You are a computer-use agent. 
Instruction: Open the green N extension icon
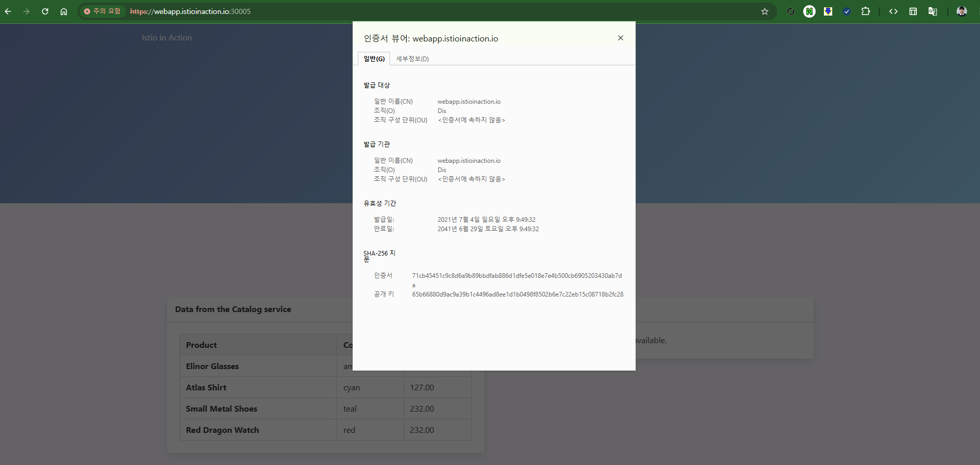point(809,11)
